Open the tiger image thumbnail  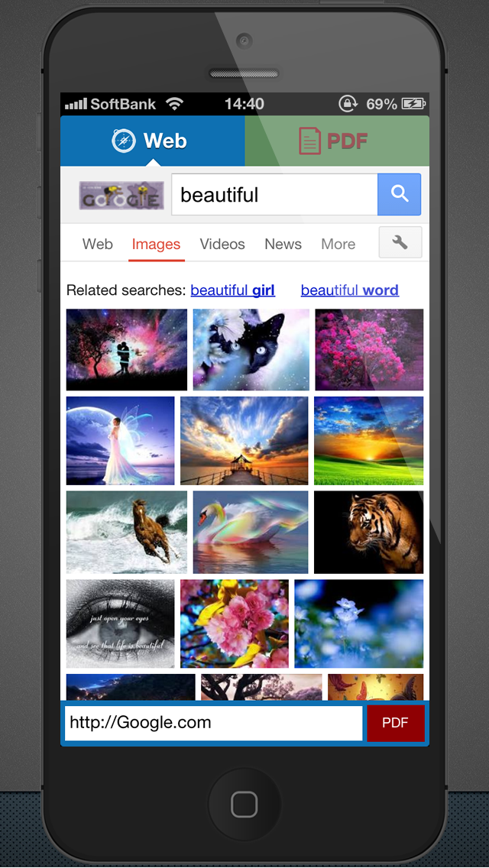click(x=369, y=532)
